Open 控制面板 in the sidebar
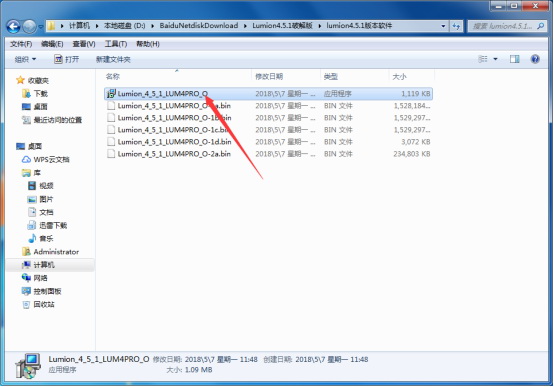The image size is (554, 387). [x=41, y=292]
